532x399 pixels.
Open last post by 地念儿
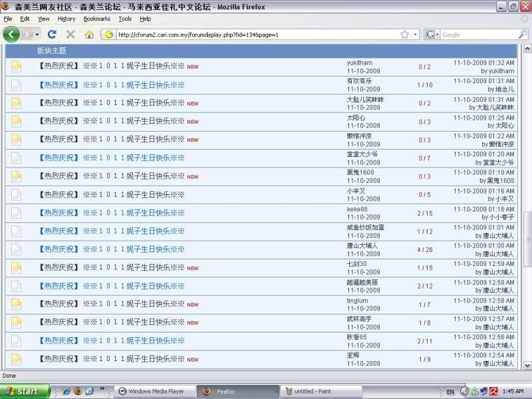coord(505,89)
